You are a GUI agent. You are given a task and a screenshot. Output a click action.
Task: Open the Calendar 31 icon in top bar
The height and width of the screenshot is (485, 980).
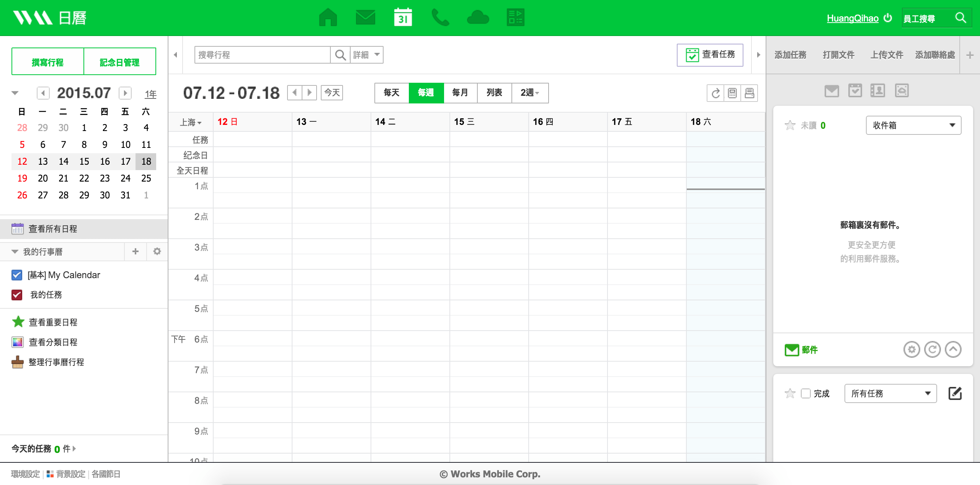pos(403,18)
